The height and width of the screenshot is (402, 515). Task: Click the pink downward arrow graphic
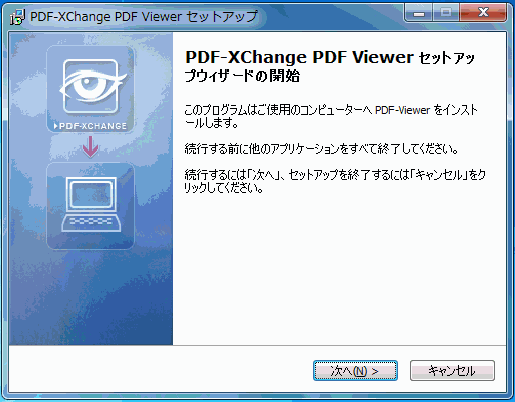(91, 146)
